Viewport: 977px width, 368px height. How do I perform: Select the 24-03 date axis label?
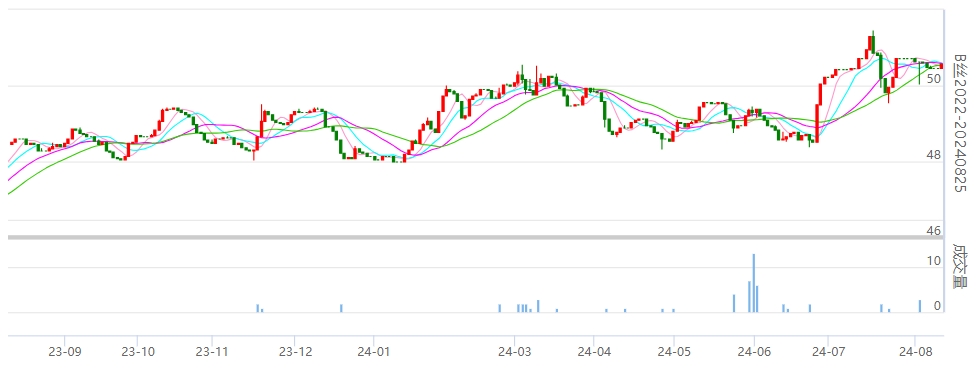tap(514, 351)
